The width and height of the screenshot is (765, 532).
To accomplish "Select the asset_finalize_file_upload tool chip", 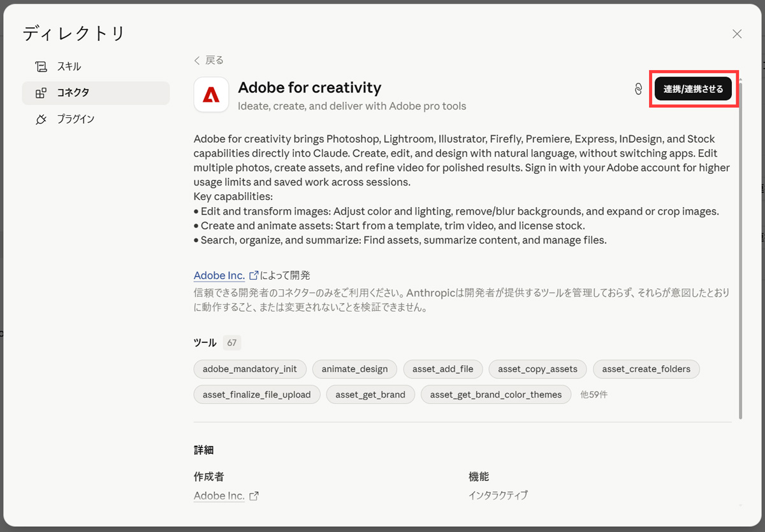I will pos(257,394).
